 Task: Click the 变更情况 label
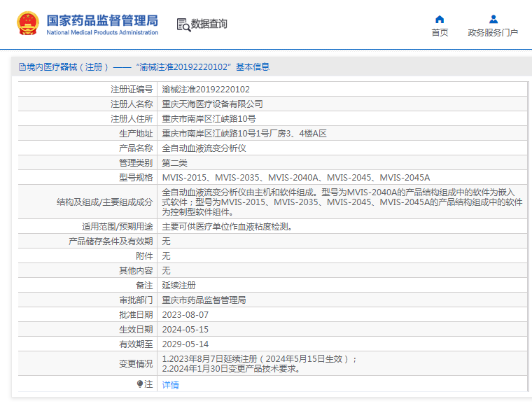[136, 363]
